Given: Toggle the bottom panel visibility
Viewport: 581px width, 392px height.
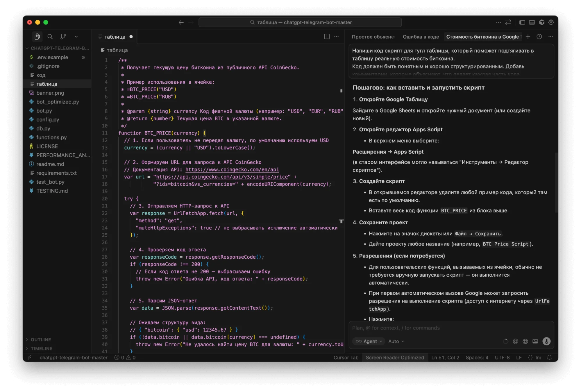Looking at the screenshot, I should coord(532,22).
